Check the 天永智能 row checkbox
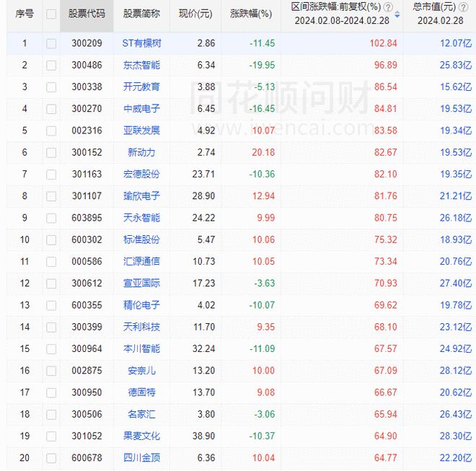 pyautogui.click(x=51, y=218)
